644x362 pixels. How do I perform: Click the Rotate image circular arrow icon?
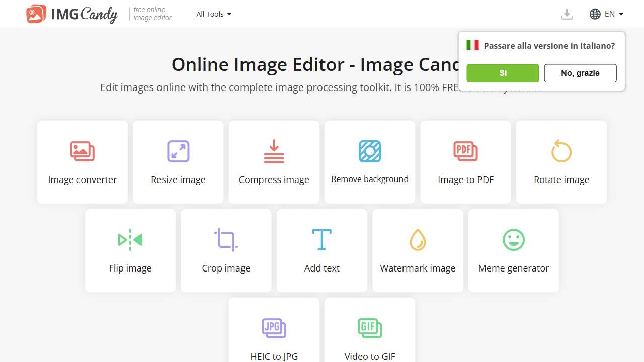pyautogui.click(x=561, y=151)
